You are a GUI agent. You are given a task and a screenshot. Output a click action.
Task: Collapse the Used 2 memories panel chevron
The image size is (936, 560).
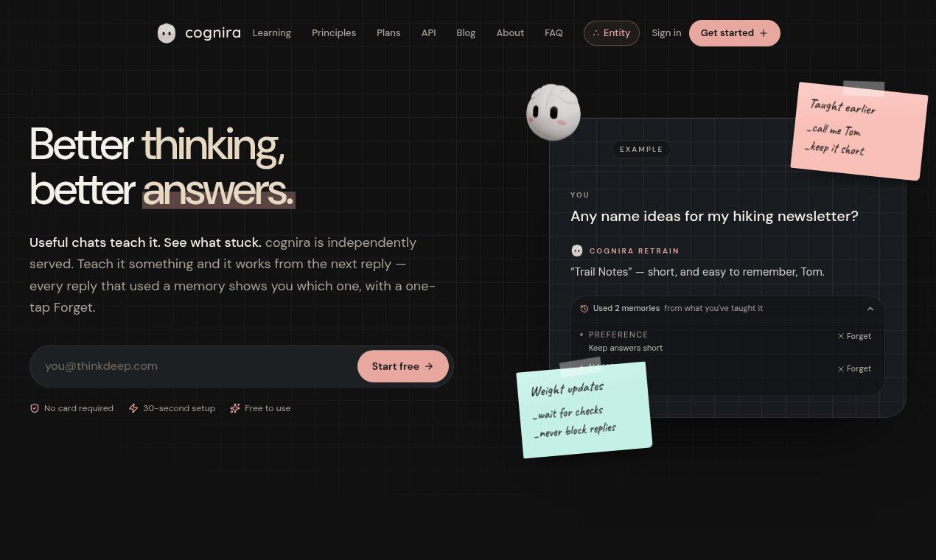coord(870,309)
